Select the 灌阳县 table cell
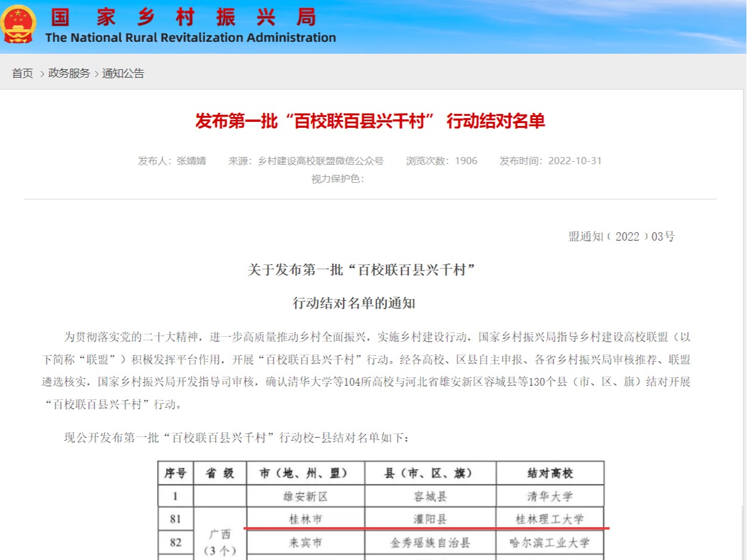This screenshot has width=747, height=560. (x=430, y=519)
